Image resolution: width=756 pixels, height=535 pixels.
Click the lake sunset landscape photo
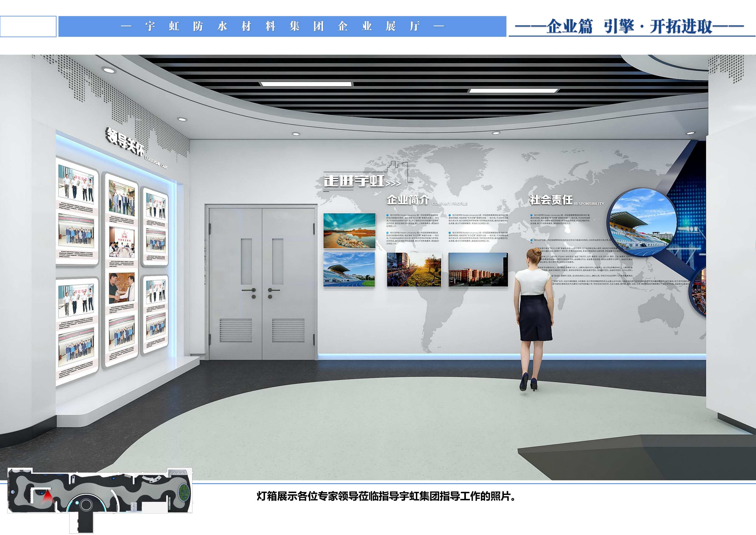point(349,231)
